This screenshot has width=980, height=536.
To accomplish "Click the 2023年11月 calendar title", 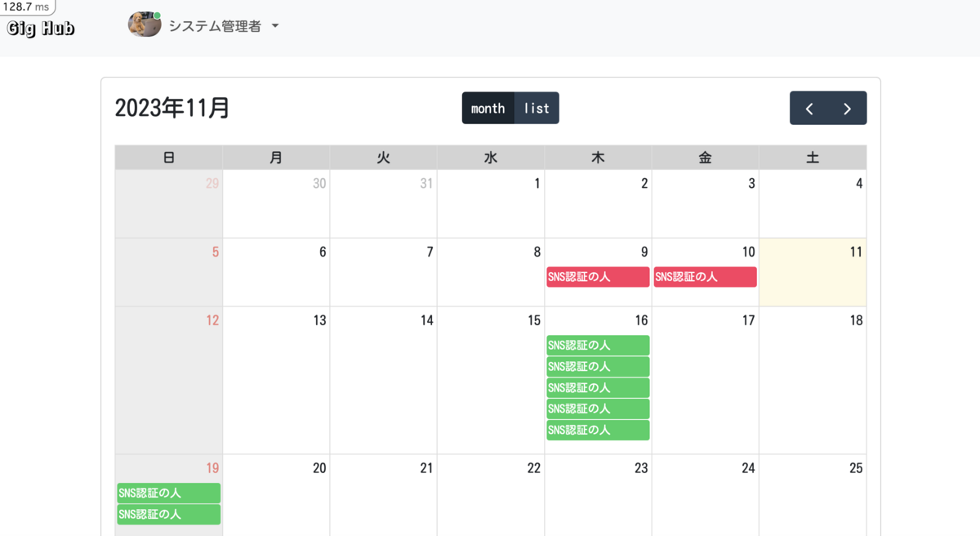I will (x=172, y=108).
